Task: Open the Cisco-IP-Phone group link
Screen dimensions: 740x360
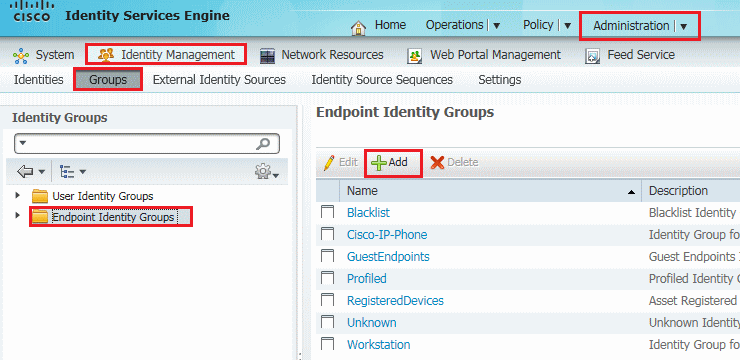Action: tap(387, 234)
